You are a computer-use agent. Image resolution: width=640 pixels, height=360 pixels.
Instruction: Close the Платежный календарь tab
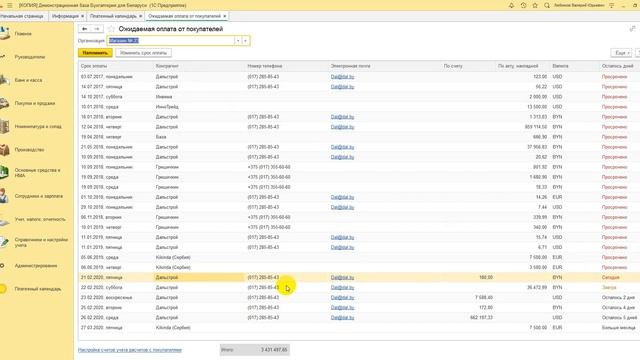[x=140, y=16]
